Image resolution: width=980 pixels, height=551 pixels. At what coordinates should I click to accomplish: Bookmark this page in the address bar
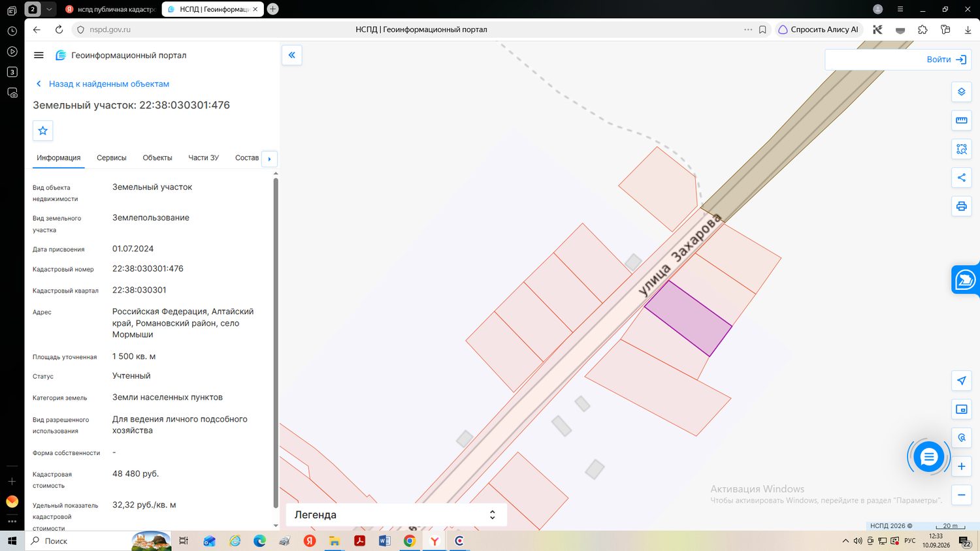coord(762,29)
